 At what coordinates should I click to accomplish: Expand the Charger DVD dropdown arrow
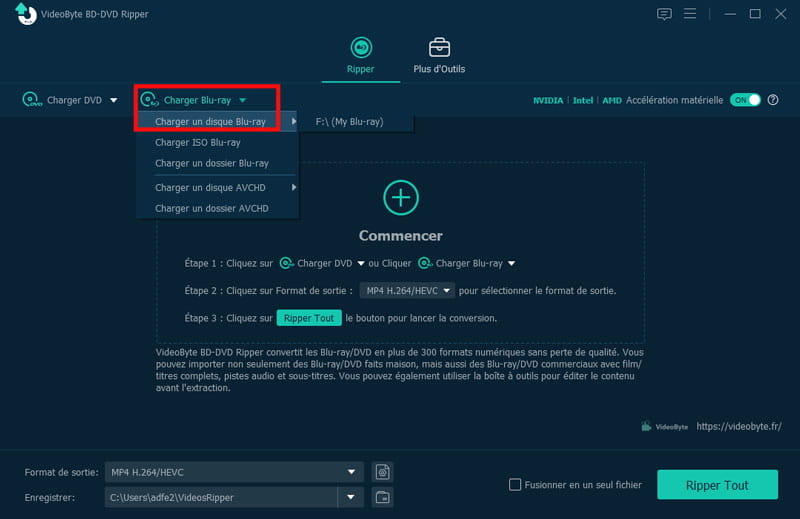[x=114, y=101]
